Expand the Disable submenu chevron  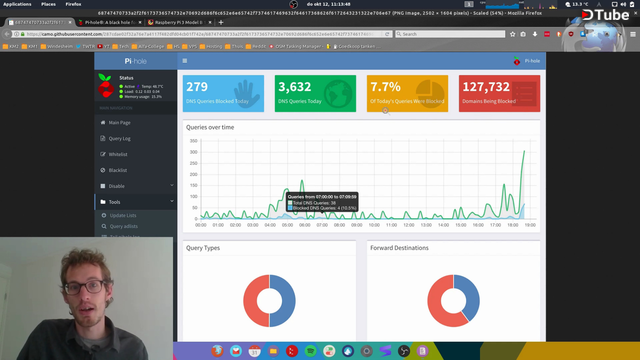172,186
